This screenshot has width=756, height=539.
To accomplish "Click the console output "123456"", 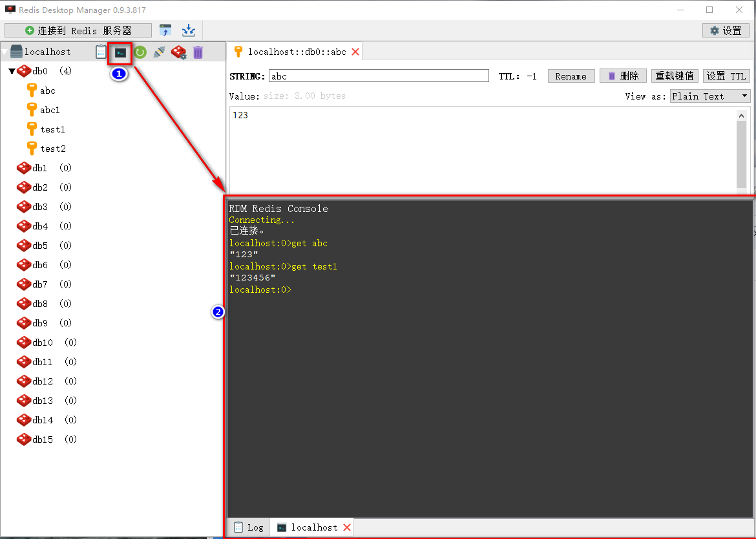I will click(253, 278).
